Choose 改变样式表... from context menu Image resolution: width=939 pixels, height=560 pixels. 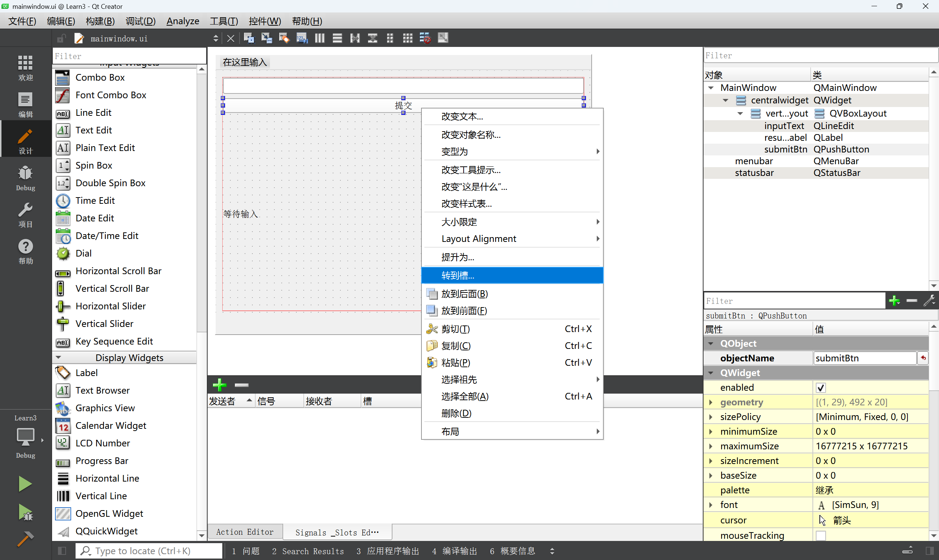(512, 204)
